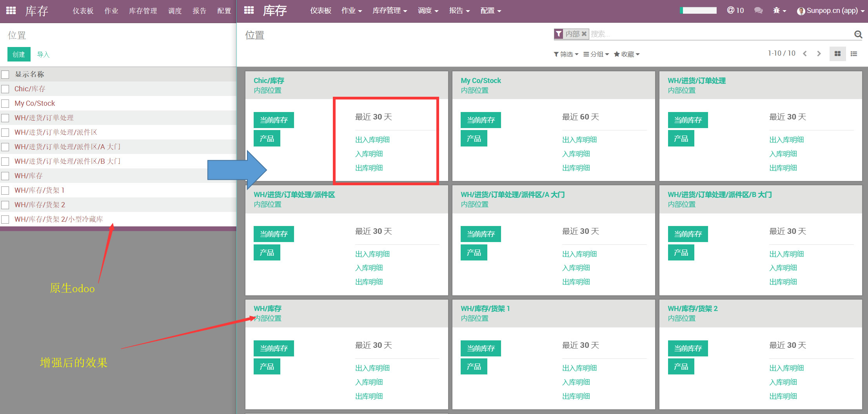Toggle the select-all checkbox beside 显示名称
The width and height of the screenshot is (868, 414).
pos(5,74)
